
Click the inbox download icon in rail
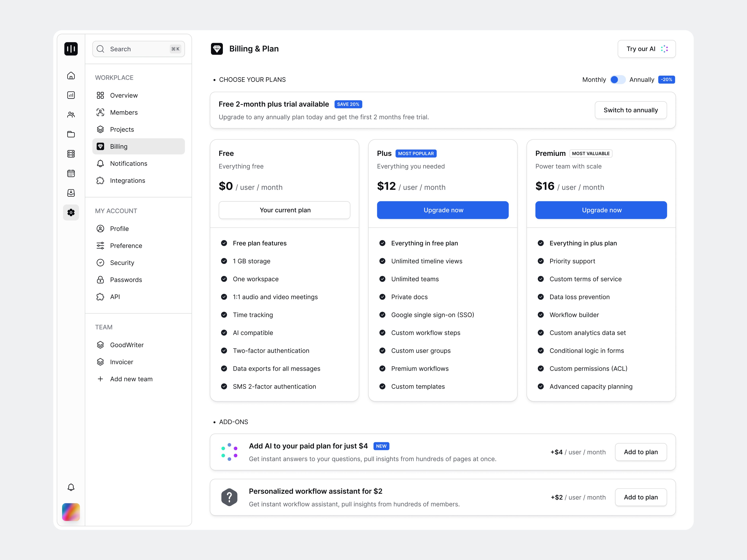(x=71, y=193)
